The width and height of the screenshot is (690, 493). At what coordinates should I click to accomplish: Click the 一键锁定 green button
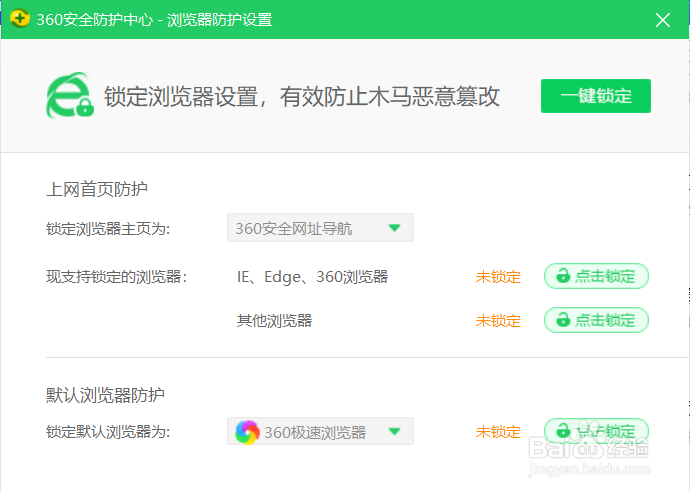pyautogui.click(x=596, y=96)
